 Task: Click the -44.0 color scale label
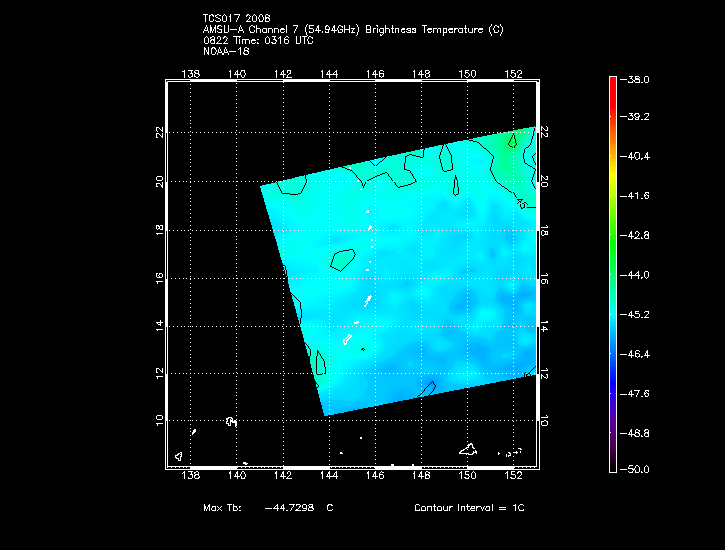[638, 274]
